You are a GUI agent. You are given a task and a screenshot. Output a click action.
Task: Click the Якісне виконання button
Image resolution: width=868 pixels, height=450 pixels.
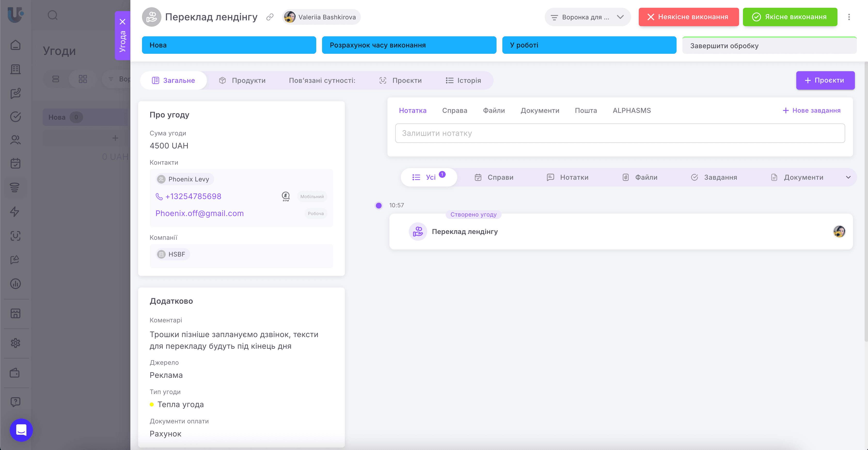point(789,17)
